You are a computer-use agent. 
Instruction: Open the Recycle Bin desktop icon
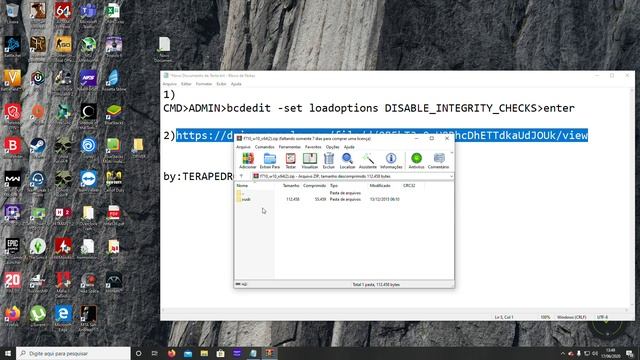click(12, 12)
